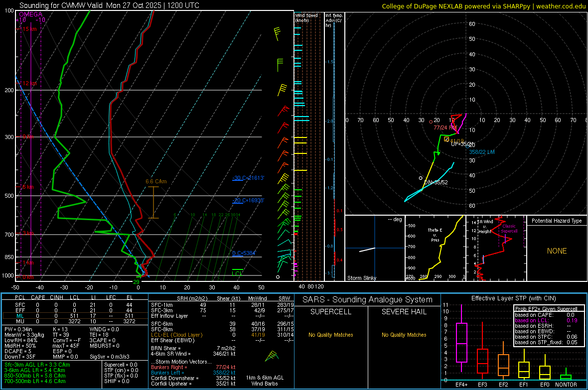The image size is (588, 390).
Task: Click the DownT = 35F value
Action: (x=20, y=357)
